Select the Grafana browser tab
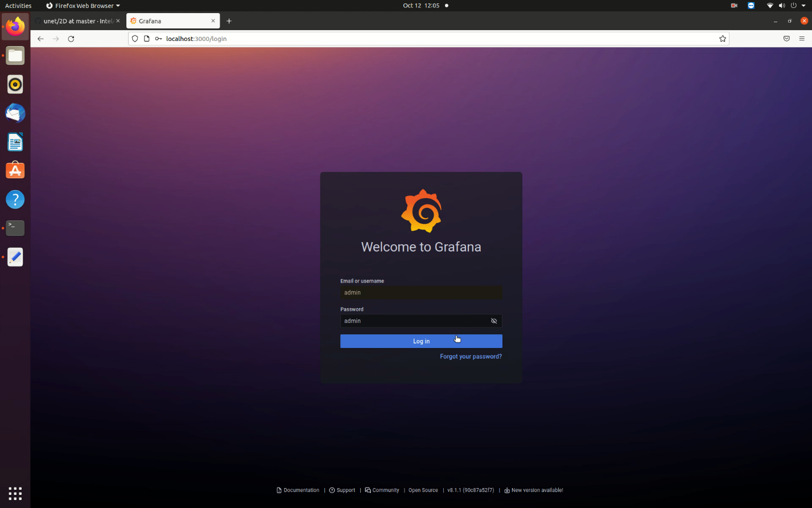The height and width of the screenshot is (508, 812). (172, 21)
